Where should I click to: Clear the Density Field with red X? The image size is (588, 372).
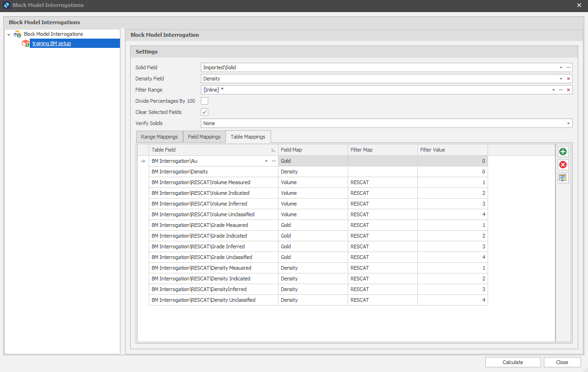pyautogui.click(x=568, y=79)
